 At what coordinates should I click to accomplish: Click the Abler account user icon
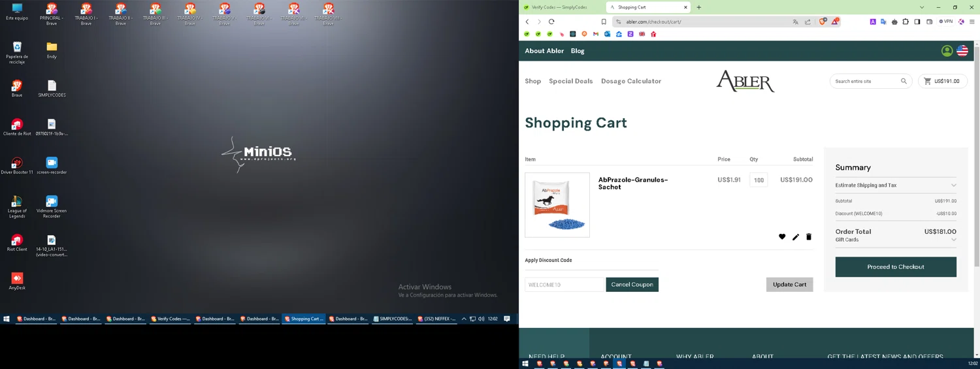coord(947,51)
